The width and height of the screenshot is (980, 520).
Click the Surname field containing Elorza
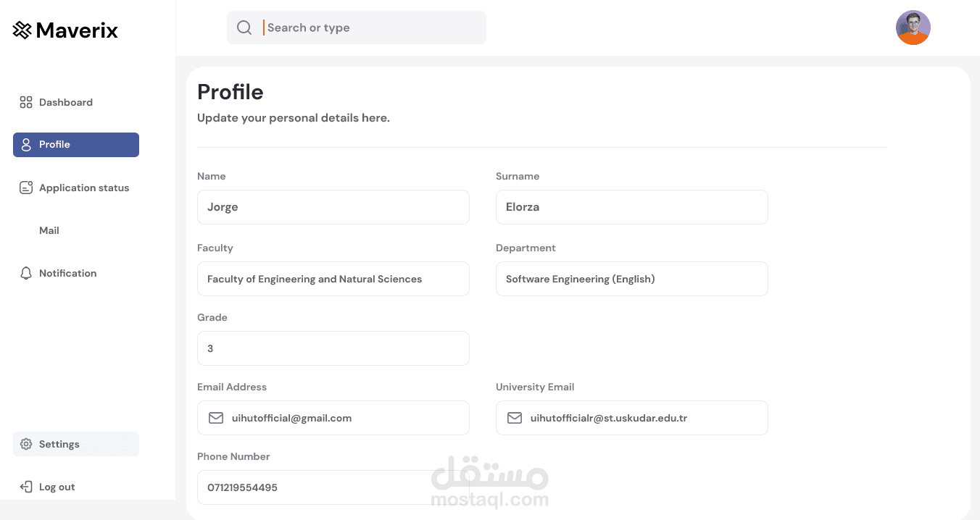coord(631,207)
